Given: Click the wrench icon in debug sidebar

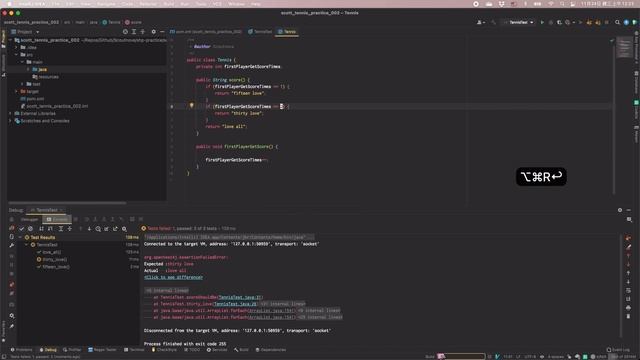Looking at the screenshot, I should 11,245.
